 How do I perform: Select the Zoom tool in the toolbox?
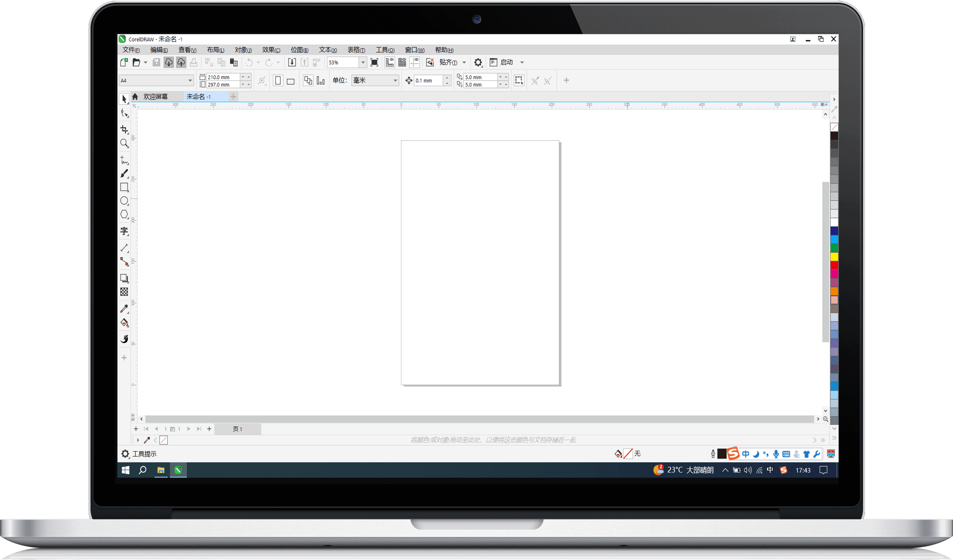click(x=124, y=143)
